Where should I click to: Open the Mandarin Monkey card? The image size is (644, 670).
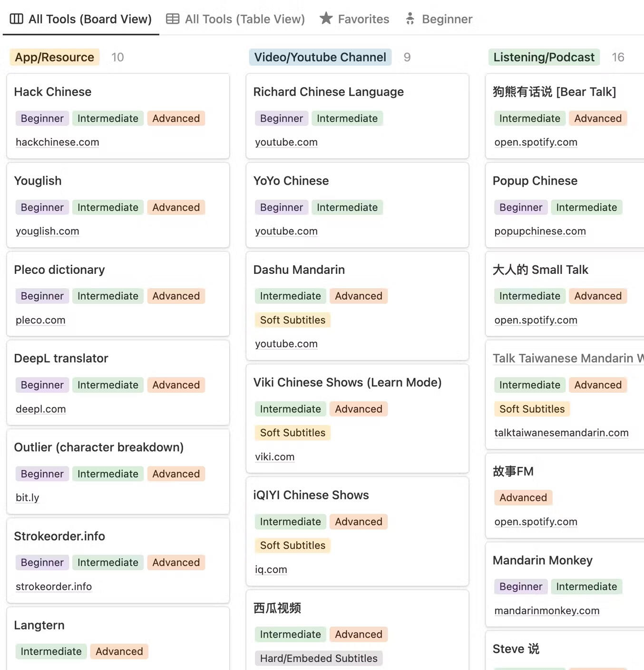point(542,560)
